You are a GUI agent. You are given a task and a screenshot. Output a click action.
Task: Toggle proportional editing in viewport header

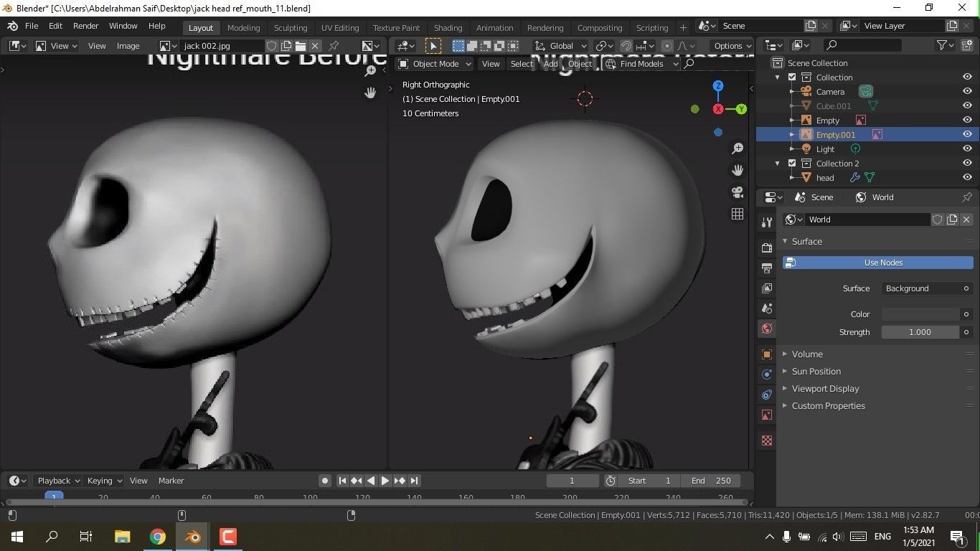(667, 46)
